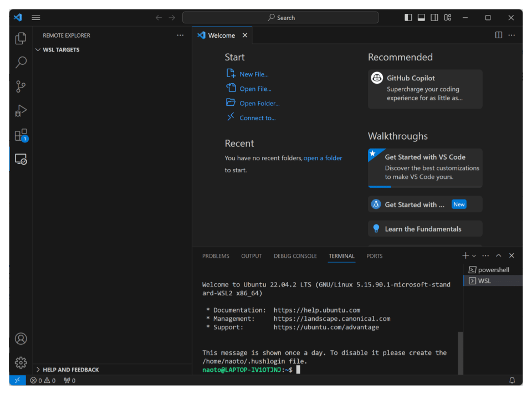Image resolution: width=532 pixels, height=399 pixels.
Task: Open the 'Get Started with ...' New walkthrough
Action: [425, 204]
